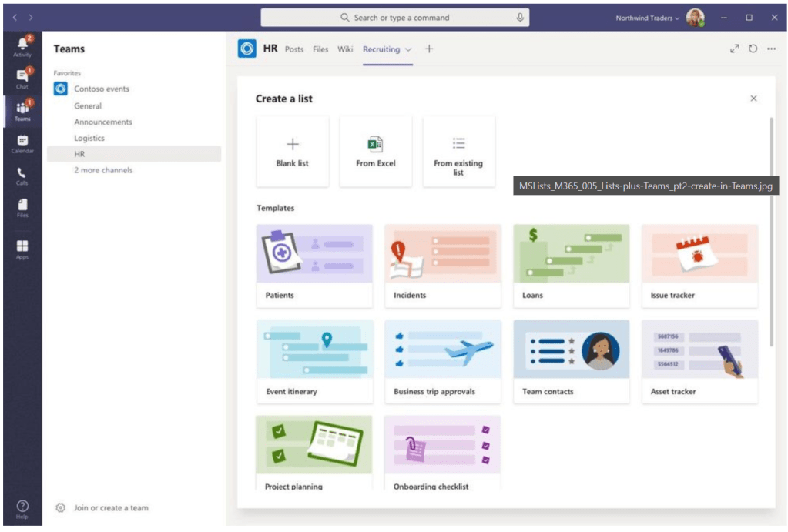This screenshot has width=788, height=532.
Task: Switch to the Files tab in HR channel
Action: 320,49
